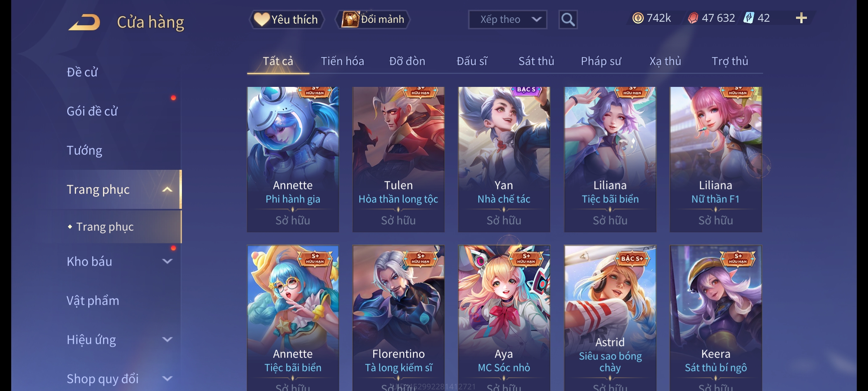Image resolution: width=868 pixels, height=391 pixels.
Task: Tap the gold coin balance icon
Action: click(638, 18)
